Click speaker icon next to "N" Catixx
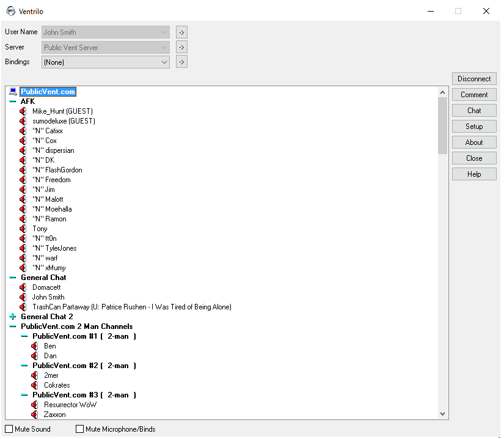The height and width of the screenshot is (439, 504). click(x=23, y=131)
